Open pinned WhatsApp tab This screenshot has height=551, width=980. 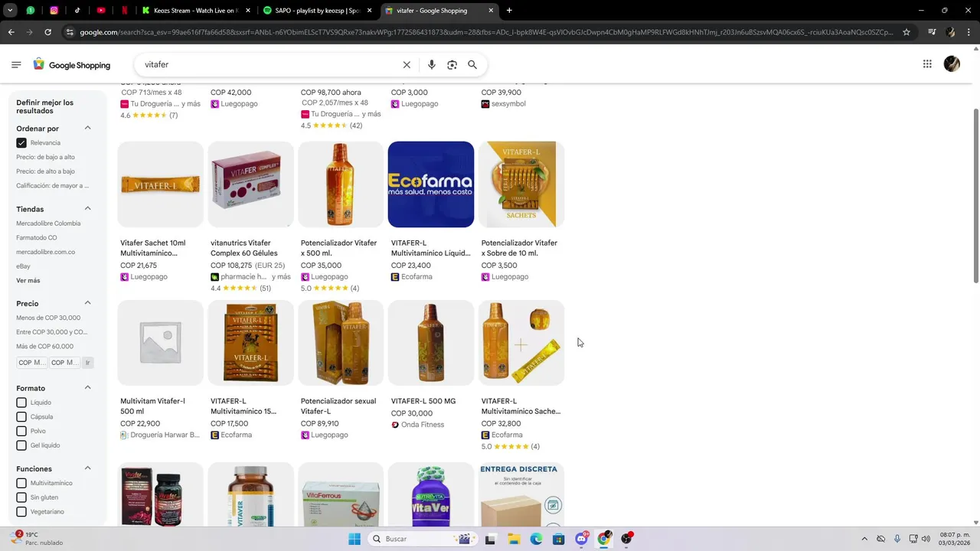(x=31, y=11)
